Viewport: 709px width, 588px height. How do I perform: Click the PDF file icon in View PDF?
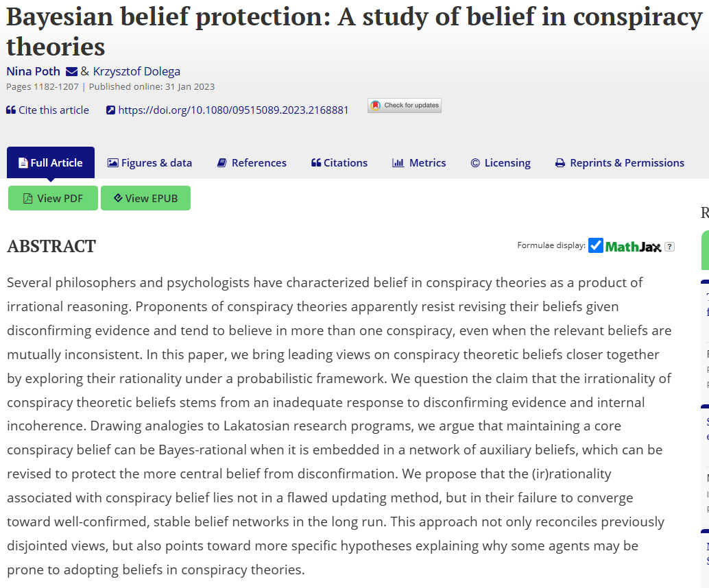coord(28,199)
